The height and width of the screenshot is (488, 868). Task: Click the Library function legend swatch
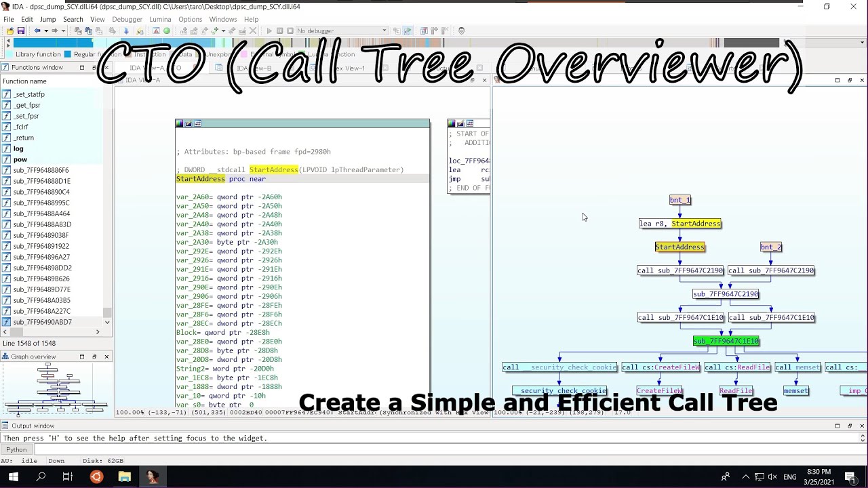[10, 54]
